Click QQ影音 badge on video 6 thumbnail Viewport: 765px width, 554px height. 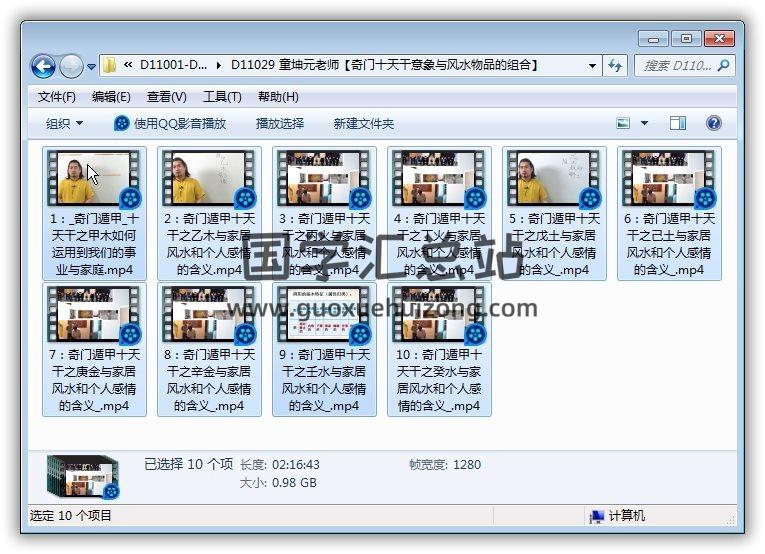[705, 198]
